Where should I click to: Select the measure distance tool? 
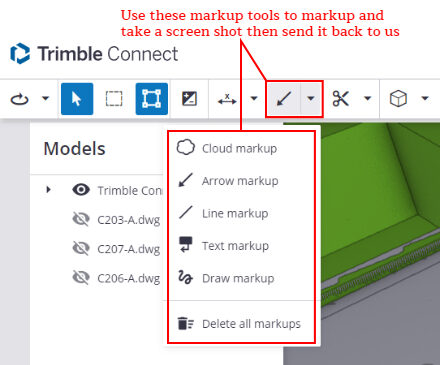click(227, 99)
